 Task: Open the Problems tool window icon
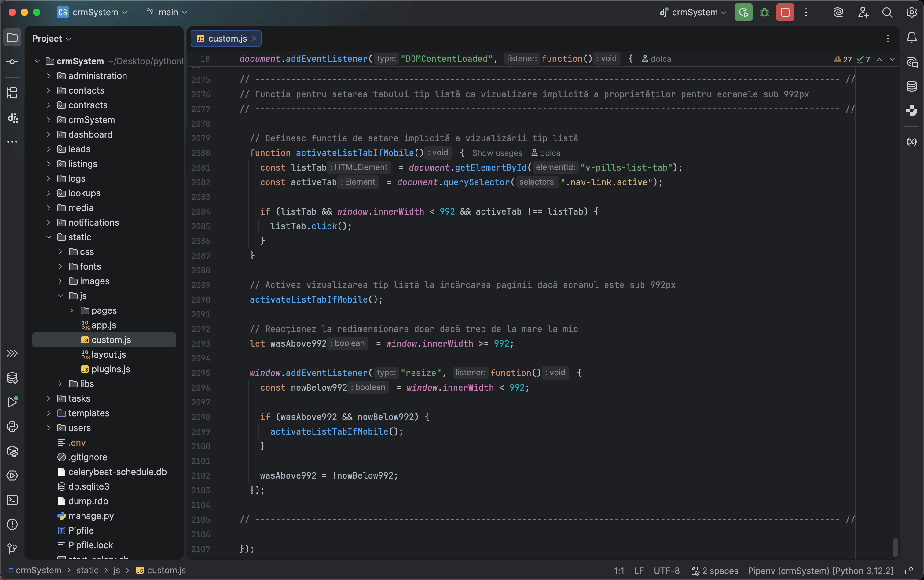(12, 524)
